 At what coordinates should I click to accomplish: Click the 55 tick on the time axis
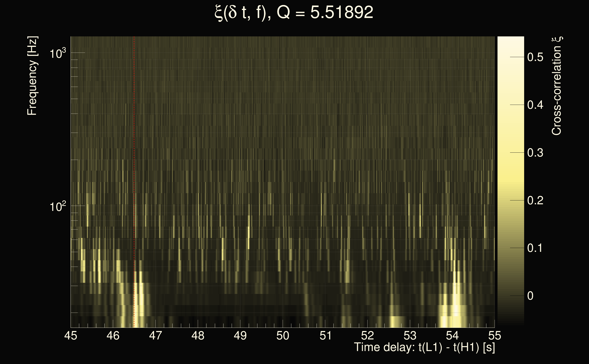(x=495, y=336)
